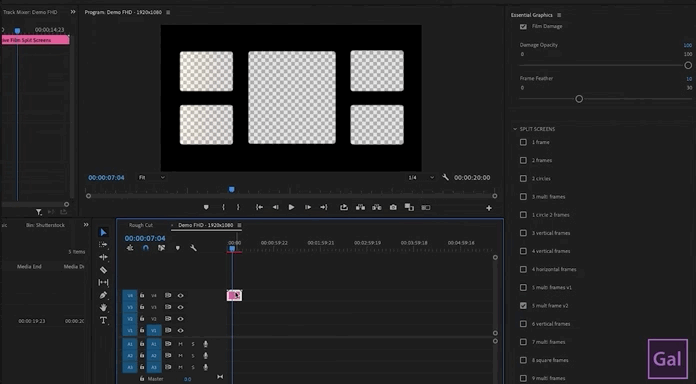Open Timeline display settings wrench
Viewport: 696px width, 384px height.
(194, 248)
